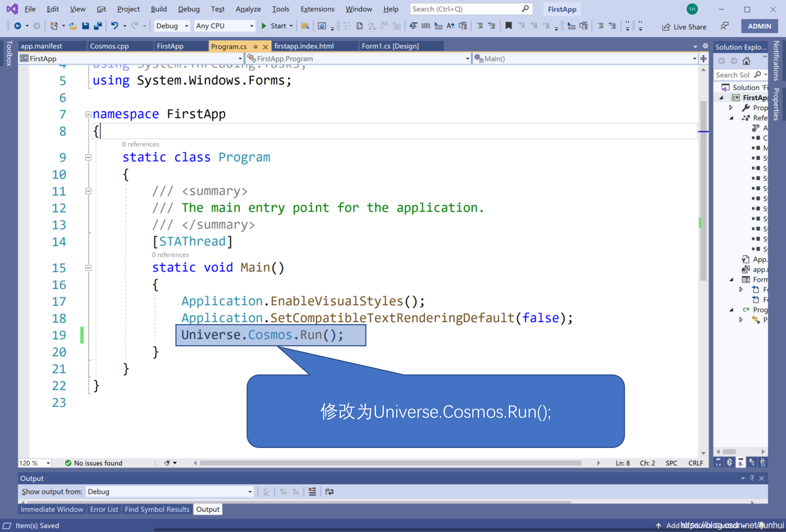Screen dimensions: 786x532
Task: Toggle word wrap in Output toolbar
Action: click(329, 491)
